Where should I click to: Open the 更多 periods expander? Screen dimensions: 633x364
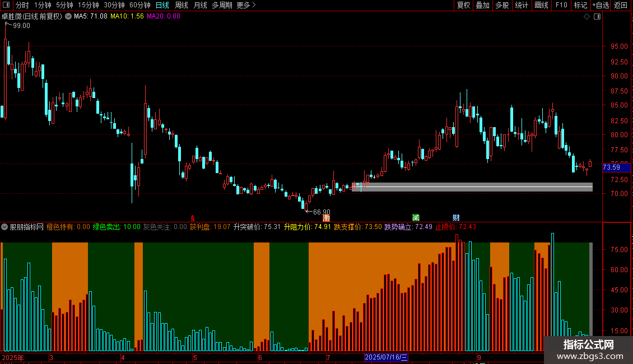[x=246, y=5]
